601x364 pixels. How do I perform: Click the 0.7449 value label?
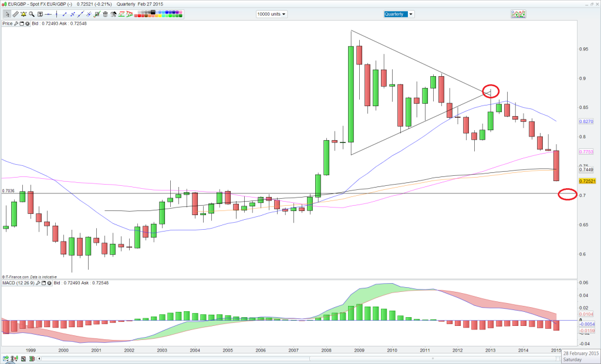pos(586,169)
